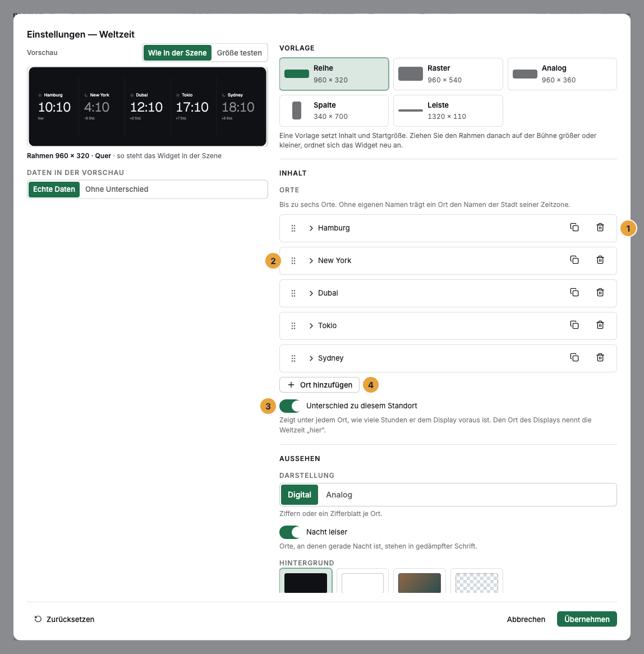Delete the Hamburg location
This screenshot has width=644, height=654.
click(x=600, y=227)
